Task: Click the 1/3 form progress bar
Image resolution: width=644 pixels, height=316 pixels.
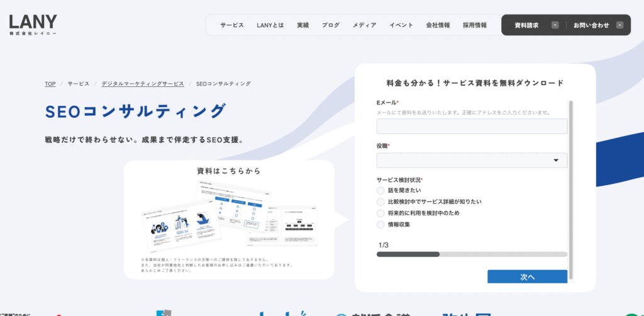Action: click(x=472, y=254)
